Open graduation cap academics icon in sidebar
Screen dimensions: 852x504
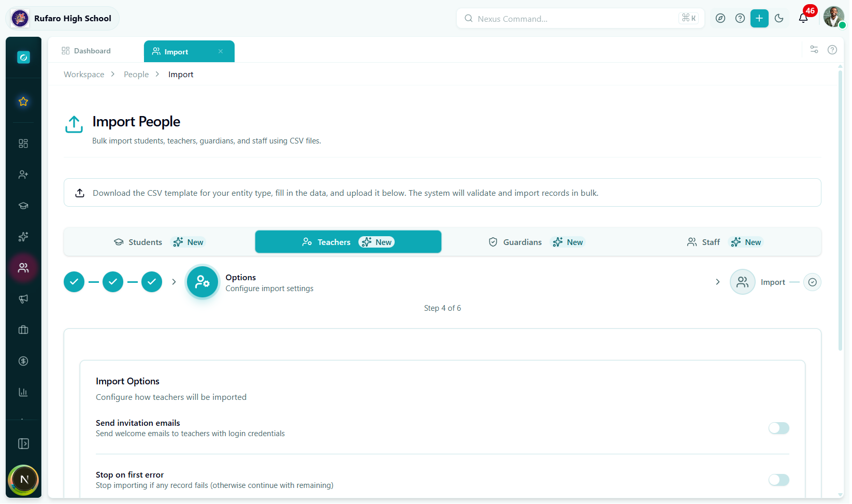[23, 206]
